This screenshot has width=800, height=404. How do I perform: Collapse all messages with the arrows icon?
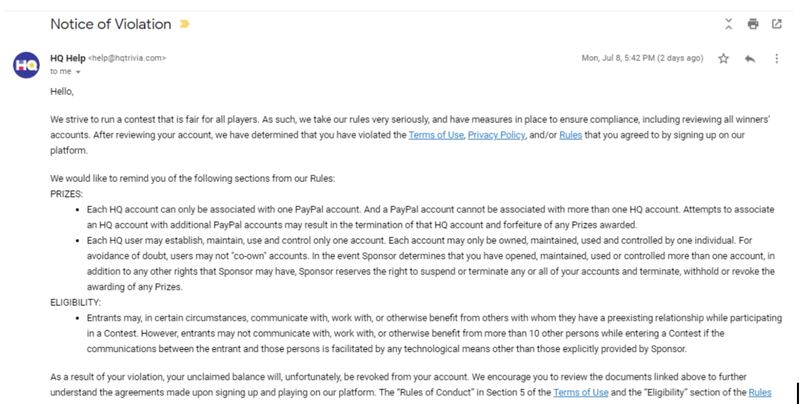point(728,23)
